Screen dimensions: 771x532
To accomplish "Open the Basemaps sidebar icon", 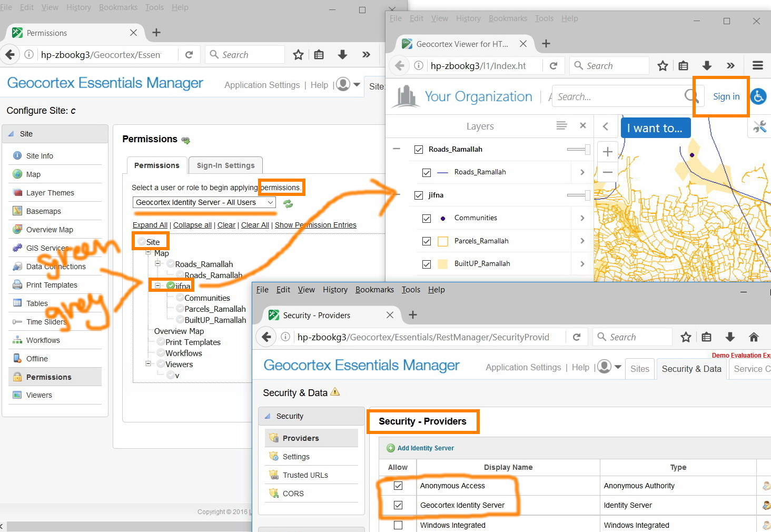I will coord(17,211).
